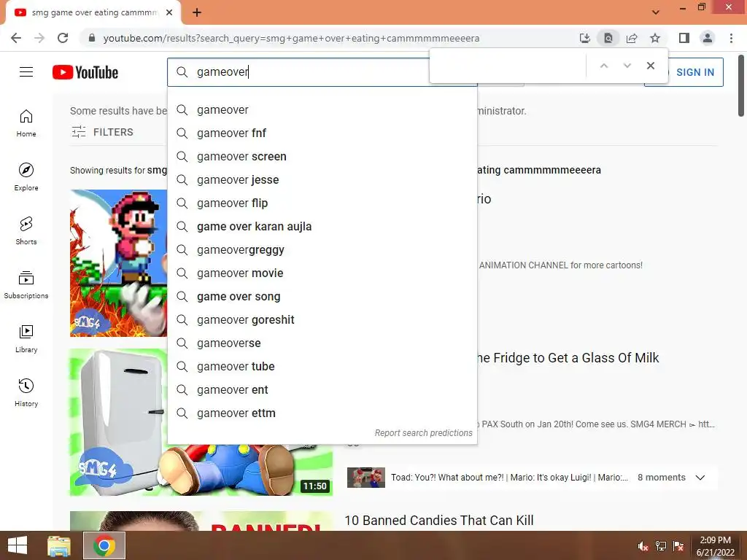Go to next find-in-page match
Screen dimensions: 747x560
click(x=627, y=66)
